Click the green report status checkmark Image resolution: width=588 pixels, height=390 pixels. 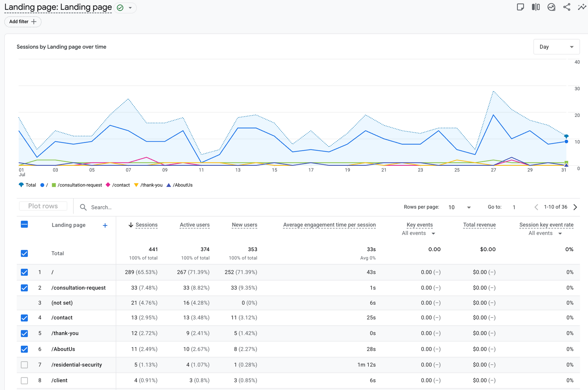(x=120, y=8)
